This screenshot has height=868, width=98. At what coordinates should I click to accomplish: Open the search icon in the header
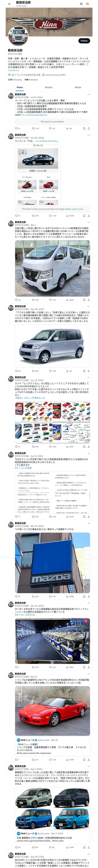[x=88, y=4]
